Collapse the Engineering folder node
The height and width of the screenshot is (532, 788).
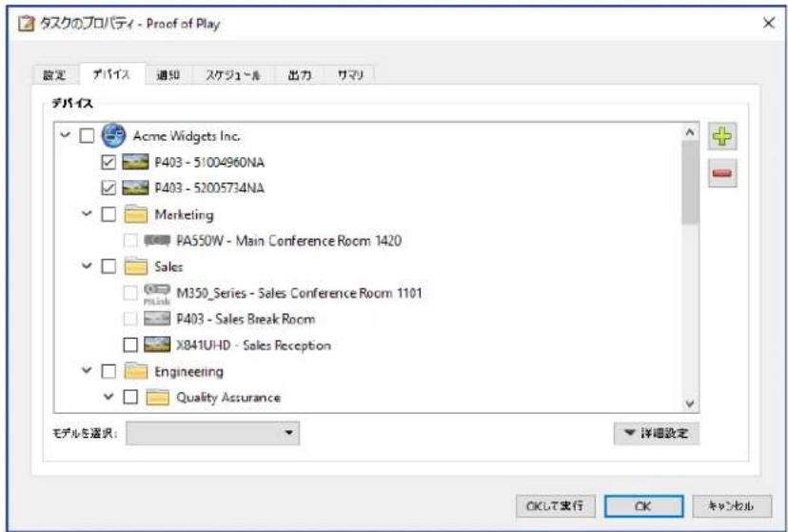[87, 371]
